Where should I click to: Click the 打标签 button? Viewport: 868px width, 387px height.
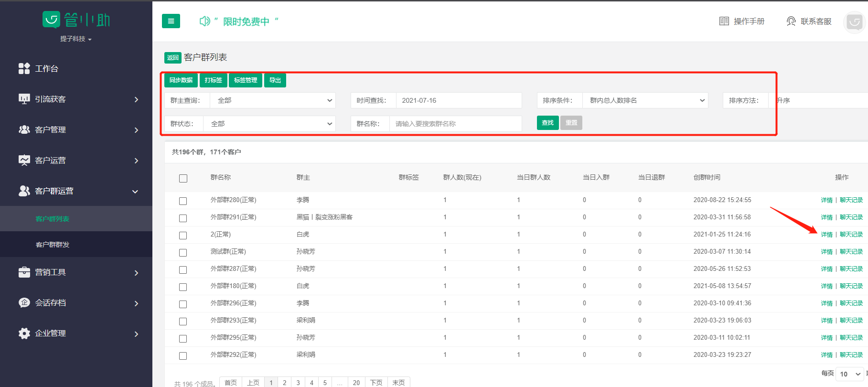214,80
